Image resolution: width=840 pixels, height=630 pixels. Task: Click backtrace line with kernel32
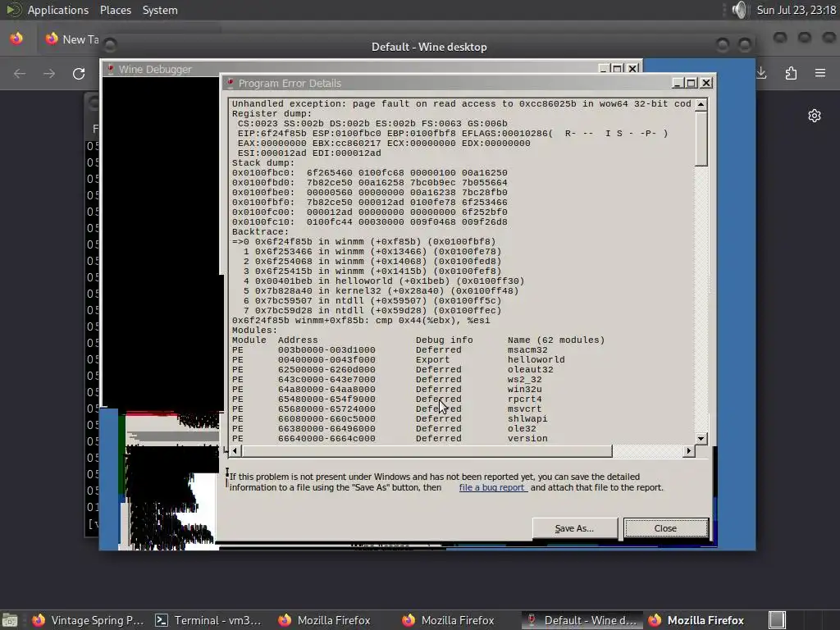point(381,291)
